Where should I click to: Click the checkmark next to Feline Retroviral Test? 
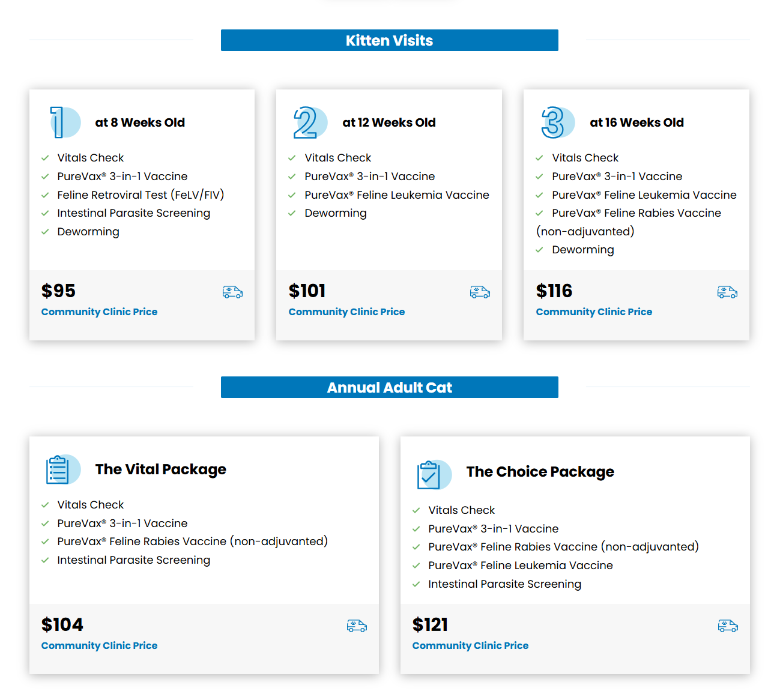[45, 195]
